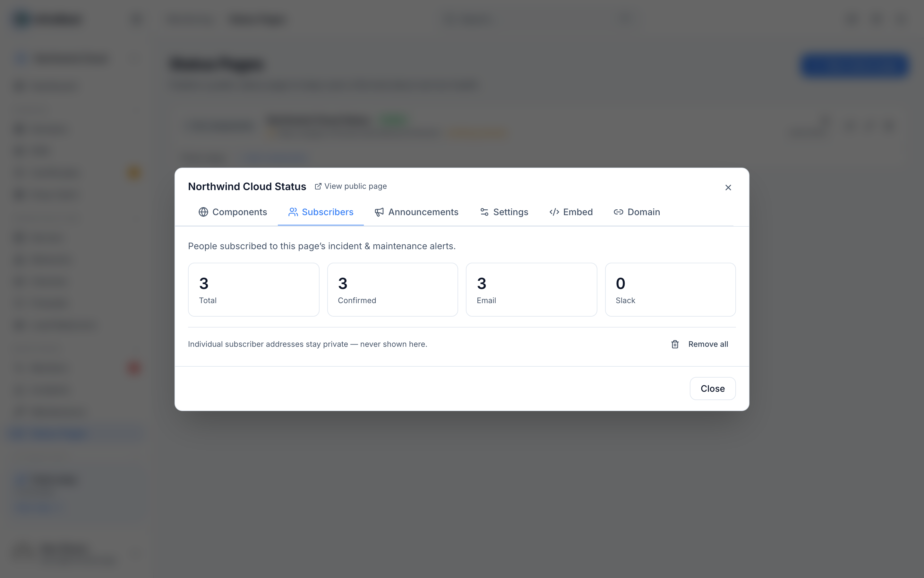Click the Remove all text label

pos(708,344)
